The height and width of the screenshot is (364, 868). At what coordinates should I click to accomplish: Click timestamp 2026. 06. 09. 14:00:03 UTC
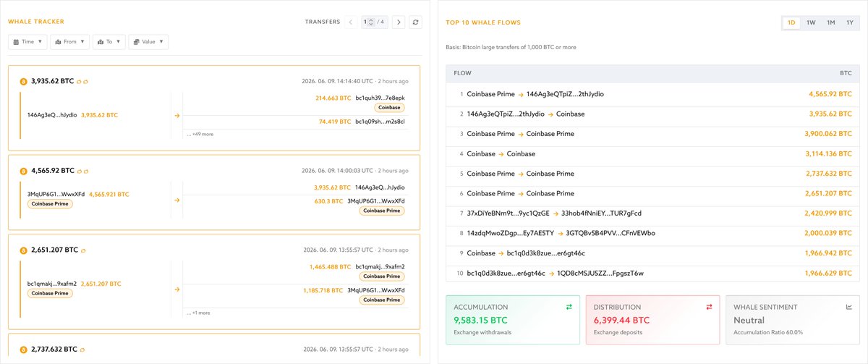point(337,171)
